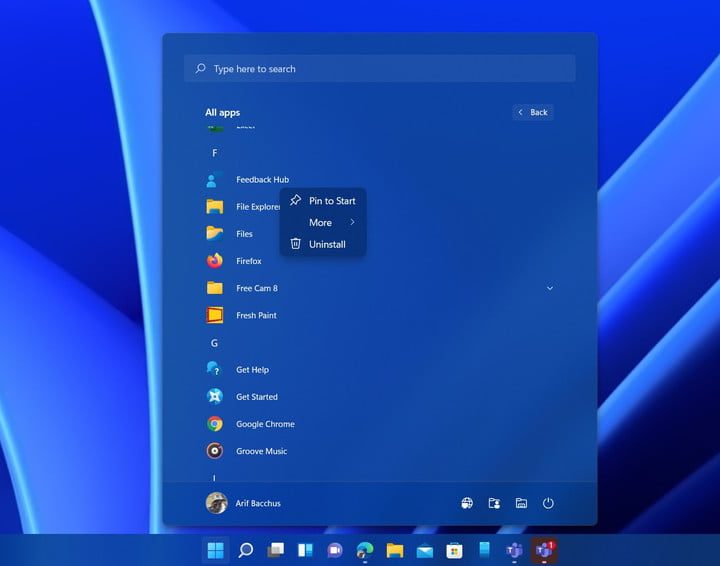The width and height of the screenshot is (720, 566).
Task: Click the Power button icon
Action: coord(548,503)
